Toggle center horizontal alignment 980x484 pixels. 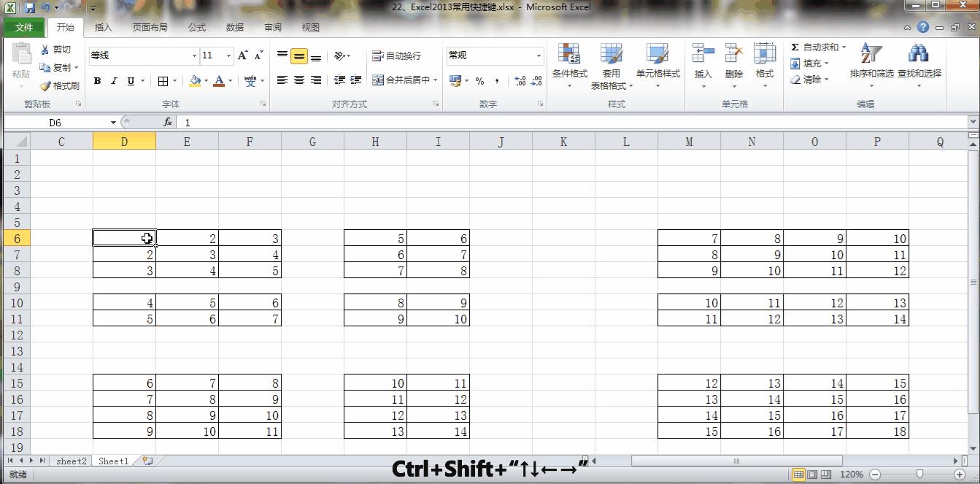tap(299, 80)
